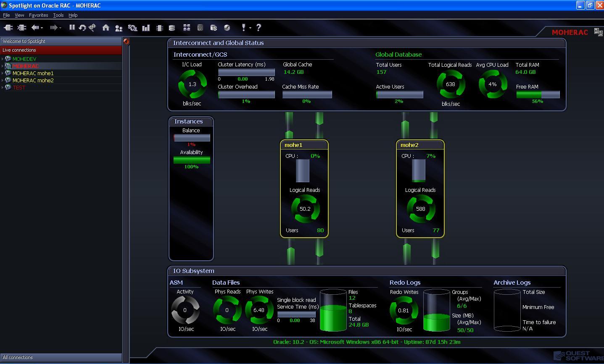
Task: Select the MOHERAC mohe2 connection
Action: click(x=33, y=80)
